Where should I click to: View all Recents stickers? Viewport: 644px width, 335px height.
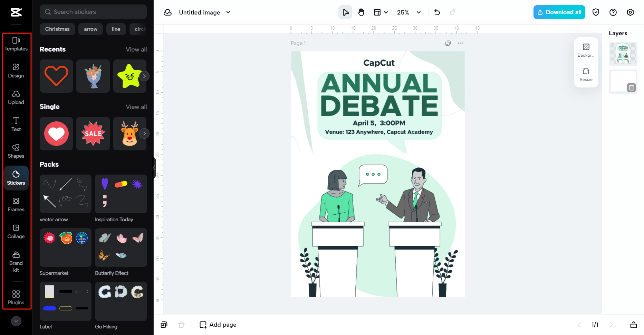(x=136, y=49)
